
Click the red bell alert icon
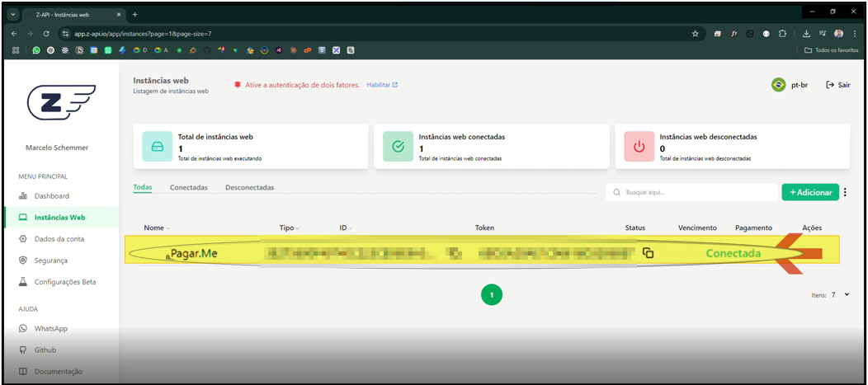(x=238, y=85)
